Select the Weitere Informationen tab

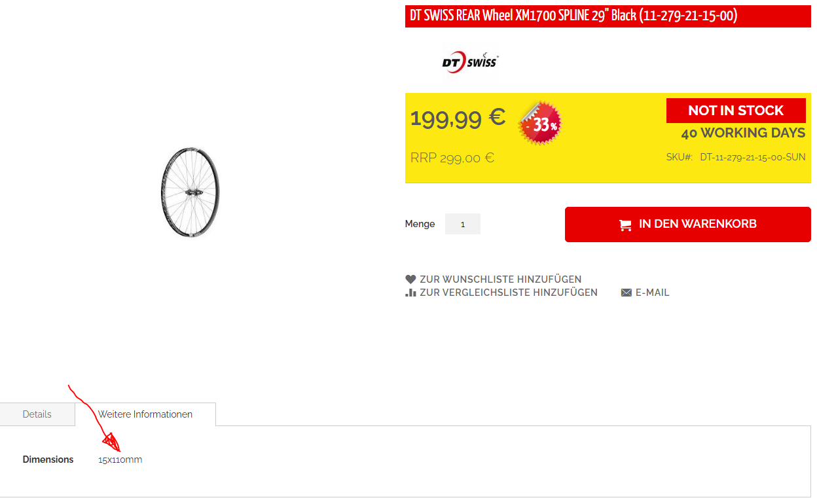coord(145,414)
